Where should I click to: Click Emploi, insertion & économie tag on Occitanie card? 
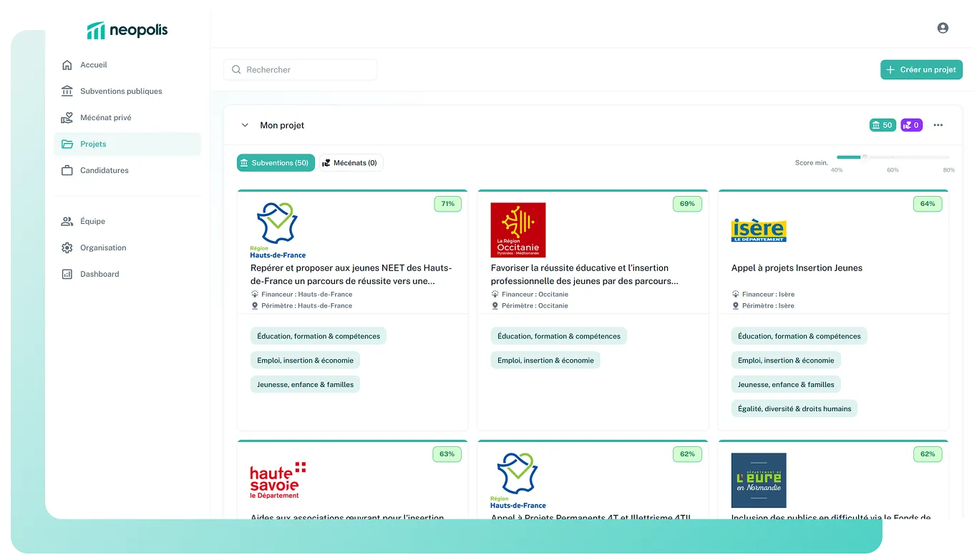[545, 360]
